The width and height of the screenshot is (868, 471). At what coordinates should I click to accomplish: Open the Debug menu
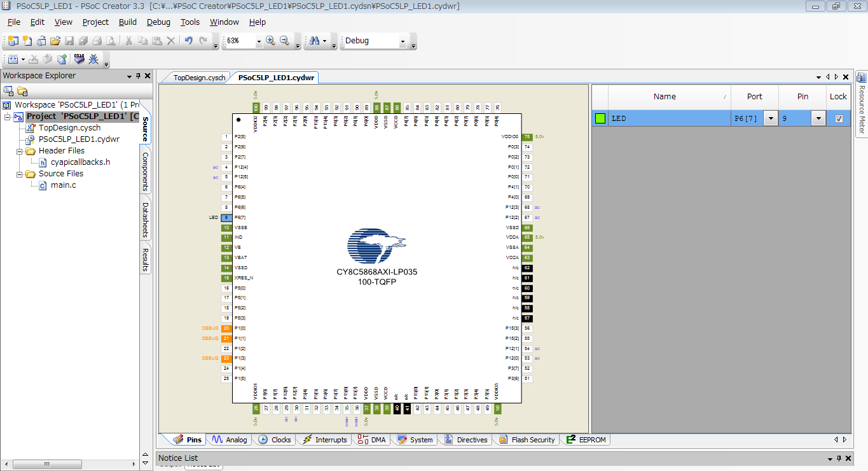point(158,22)
